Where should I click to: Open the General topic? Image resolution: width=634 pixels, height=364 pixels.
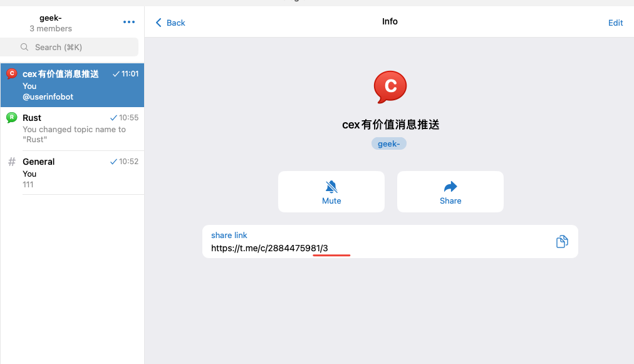click(72, 172)
